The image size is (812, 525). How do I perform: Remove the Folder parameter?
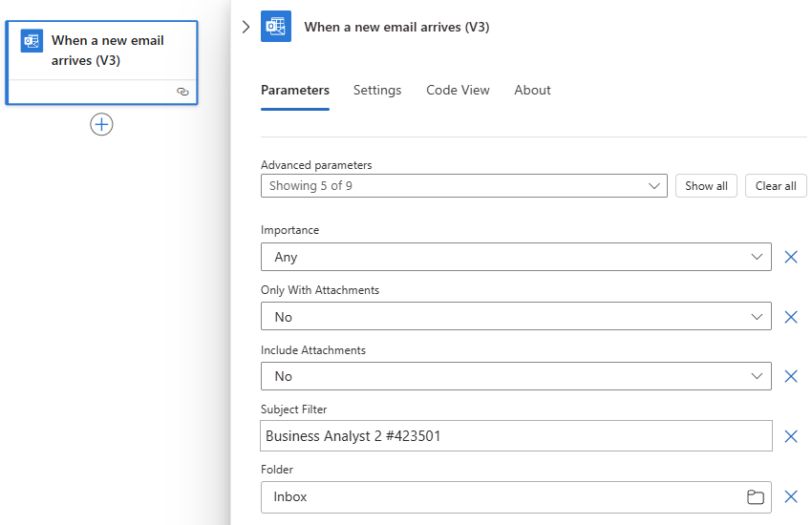[x=790, y=496]
